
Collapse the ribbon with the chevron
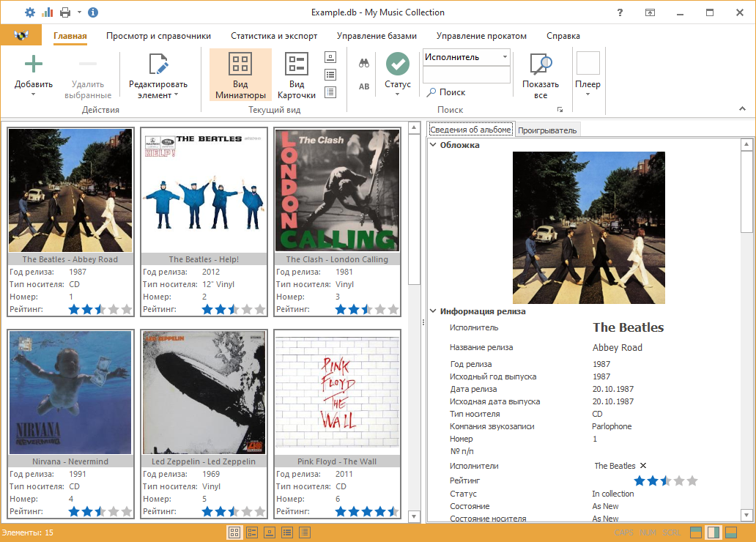[743, 109]
